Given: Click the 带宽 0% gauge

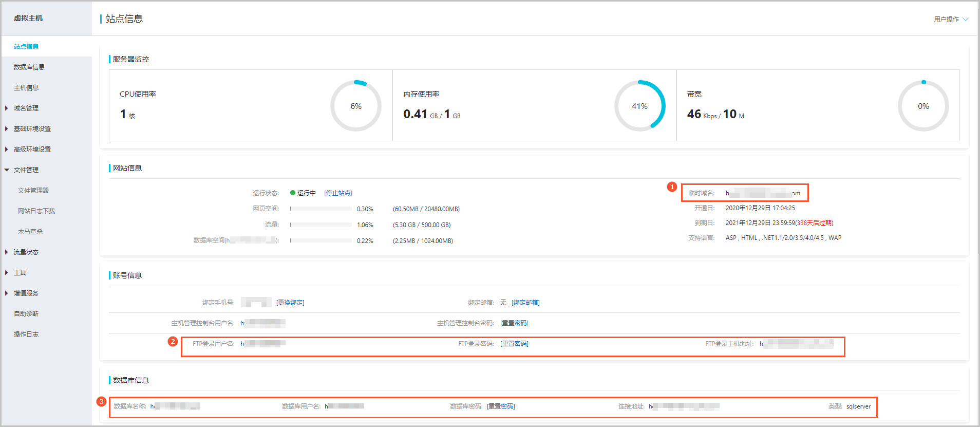Looking at the screenshot, I should (924, 106).
